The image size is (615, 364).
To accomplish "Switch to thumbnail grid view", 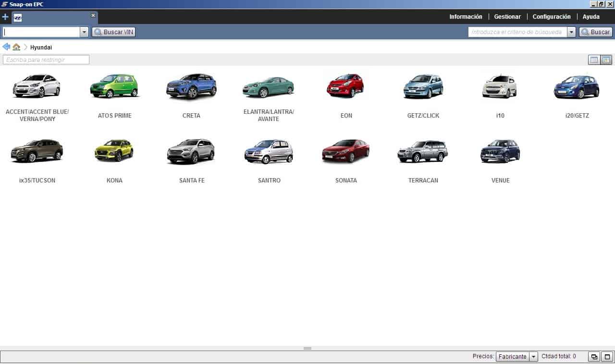I will [x=606, y=60].
